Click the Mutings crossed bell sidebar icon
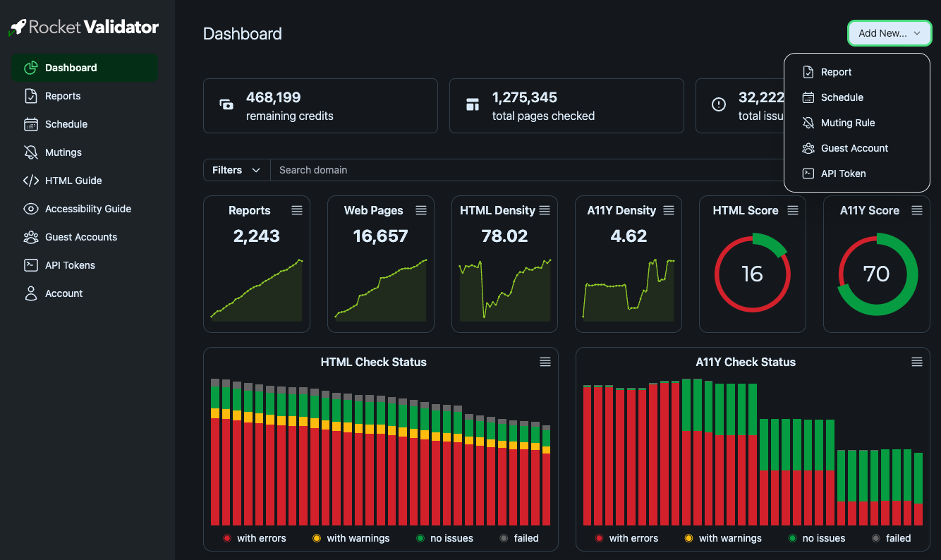941x560 pixels. click(x=31, y=152)
